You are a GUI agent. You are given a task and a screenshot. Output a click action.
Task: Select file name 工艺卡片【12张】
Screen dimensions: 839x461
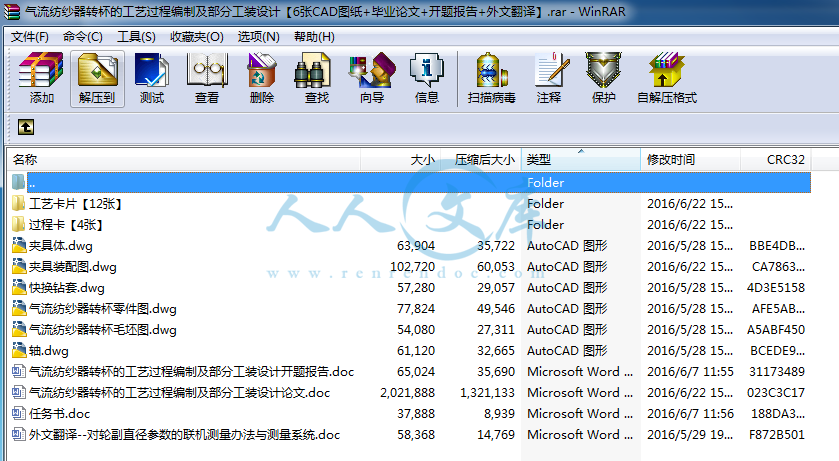click(x=75, y=204)
